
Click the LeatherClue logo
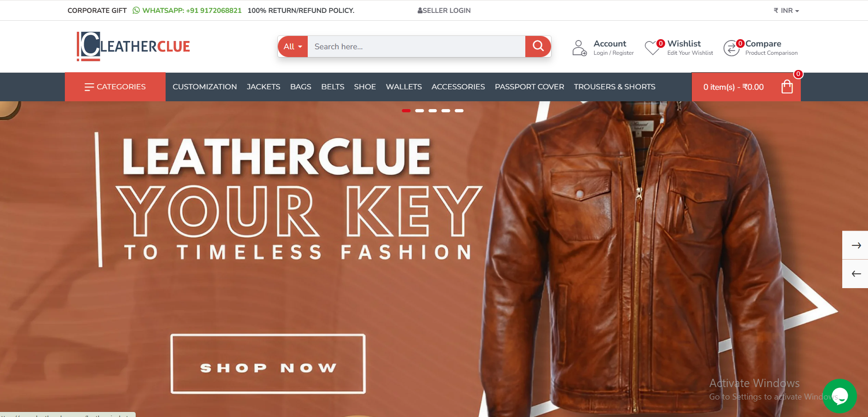(x=133, y=46)
